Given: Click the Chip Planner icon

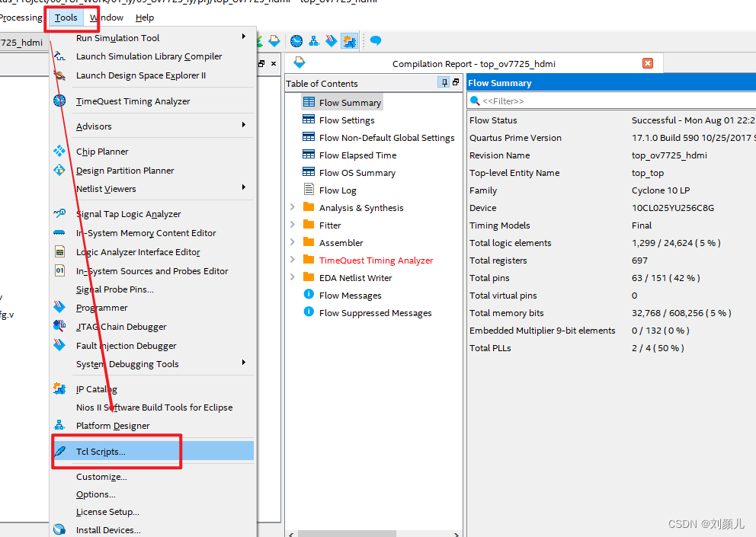Looking at the screenshot, I should 59,151.
